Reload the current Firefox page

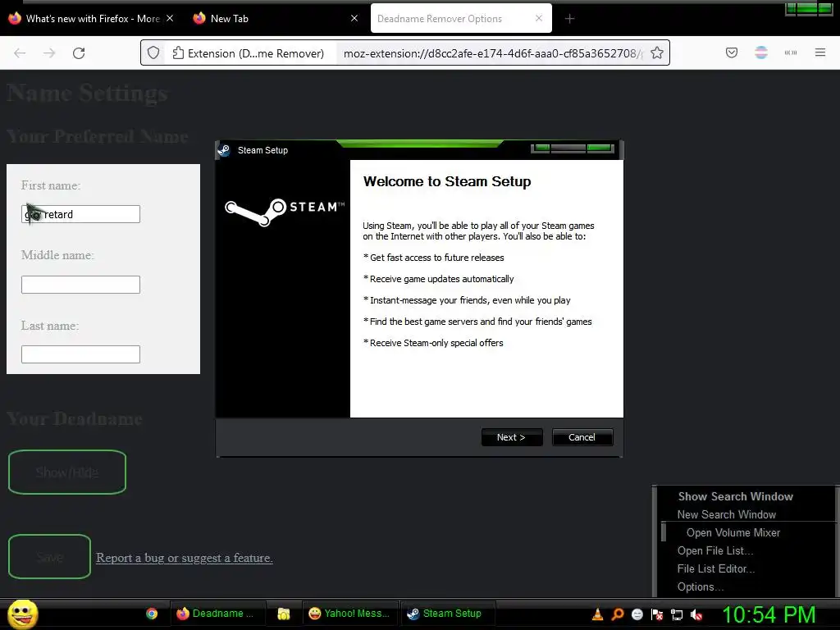(x=79, y=53)
